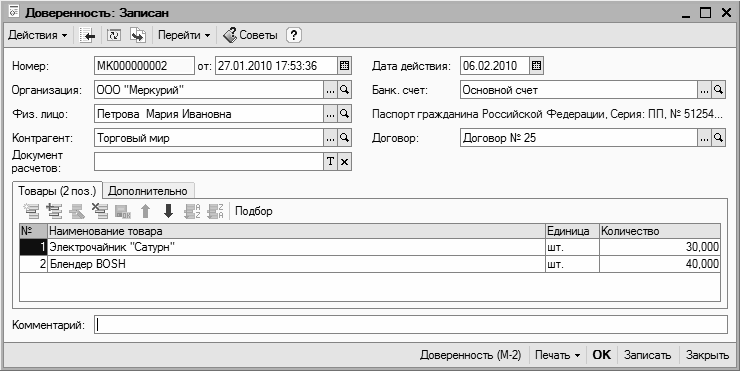Screen dimensions: 740x371
Task: Sort rows ascending A-Z icon
Action: point(192,211)
